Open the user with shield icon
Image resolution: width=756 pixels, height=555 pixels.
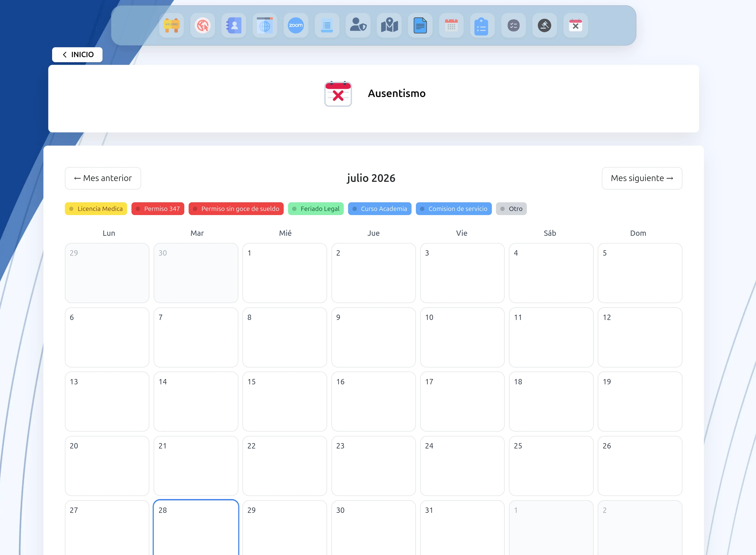pyautogui.click(x=358, y=26)
